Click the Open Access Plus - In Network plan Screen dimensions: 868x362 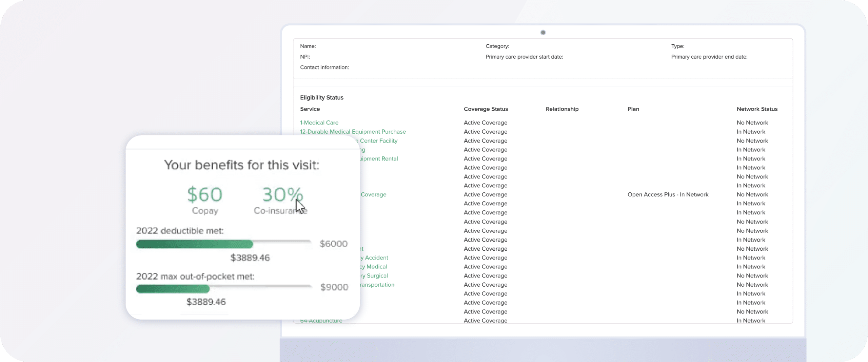[x=668, y=195]
